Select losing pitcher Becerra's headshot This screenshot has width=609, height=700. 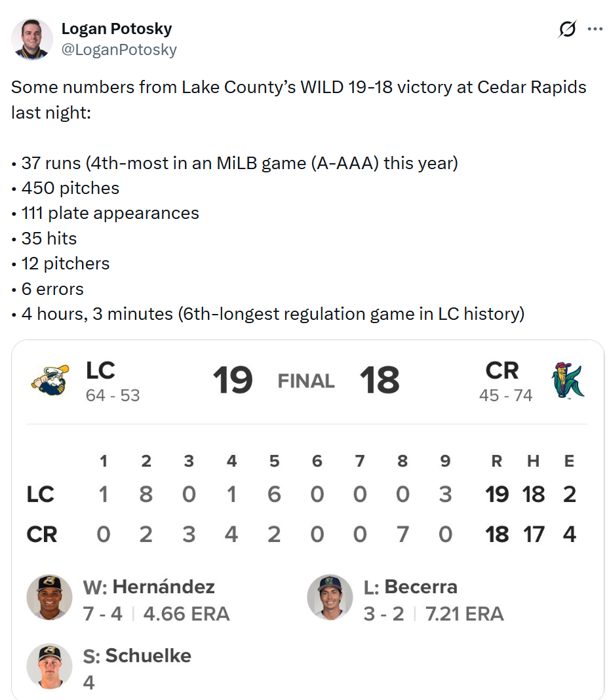pyautogui.click(x=330, y=597)
